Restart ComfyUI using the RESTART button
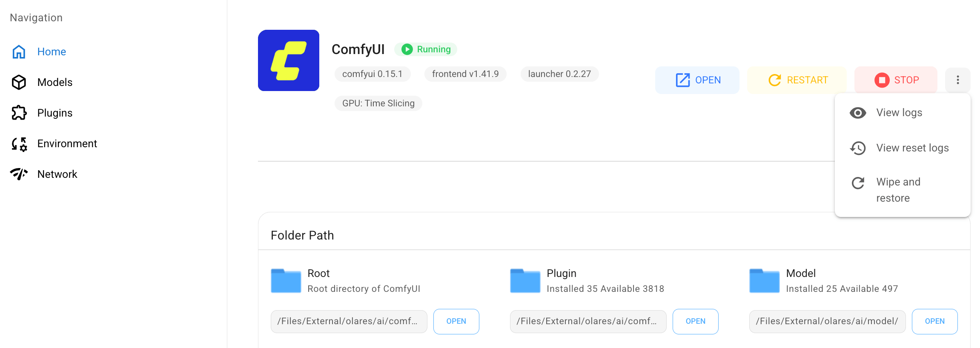The width and height of the screenshot is (980, 348). point(797,80)
